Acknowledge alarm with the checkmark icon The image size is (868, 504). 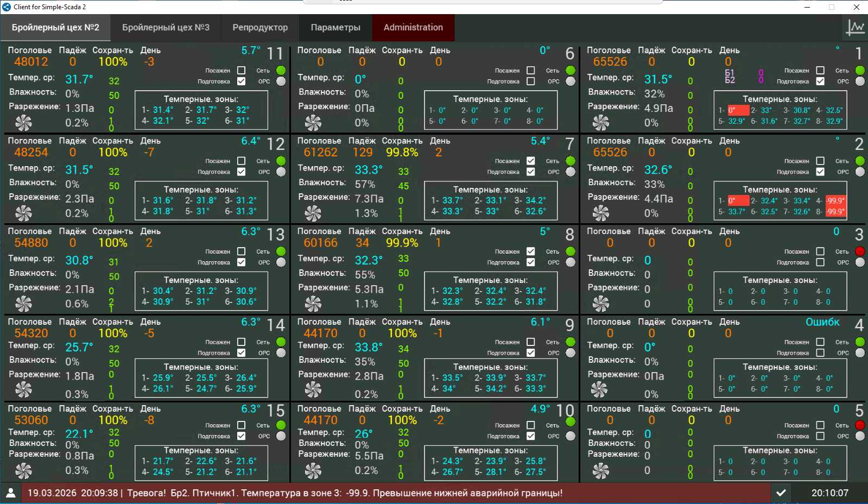781,493
